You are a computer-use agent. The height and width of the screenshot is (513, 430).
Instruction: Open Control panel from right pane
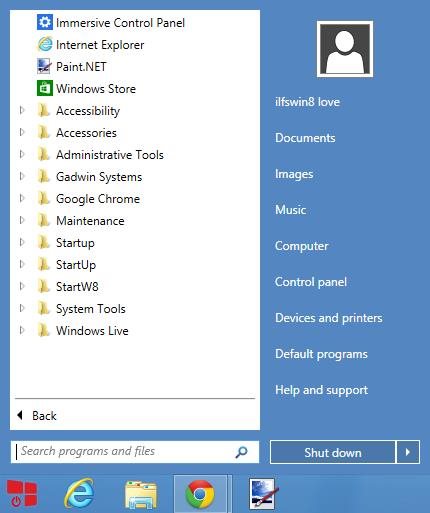pyautogui.click(x=311, y=282)
